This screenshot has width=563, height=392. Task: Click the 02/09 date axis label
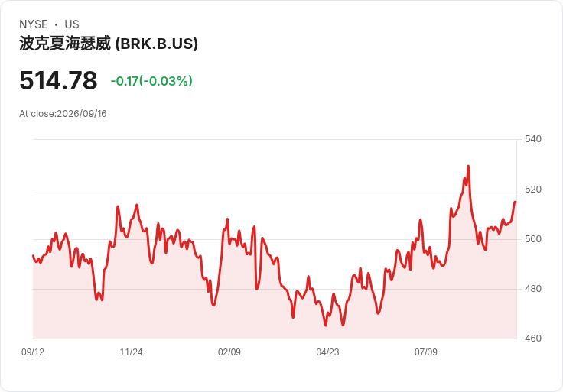coord(229,352)
